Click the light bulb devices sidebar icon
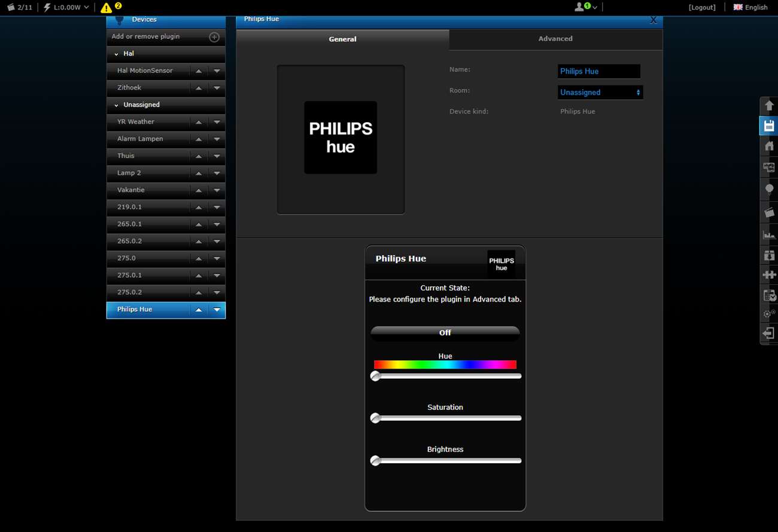 769,189
